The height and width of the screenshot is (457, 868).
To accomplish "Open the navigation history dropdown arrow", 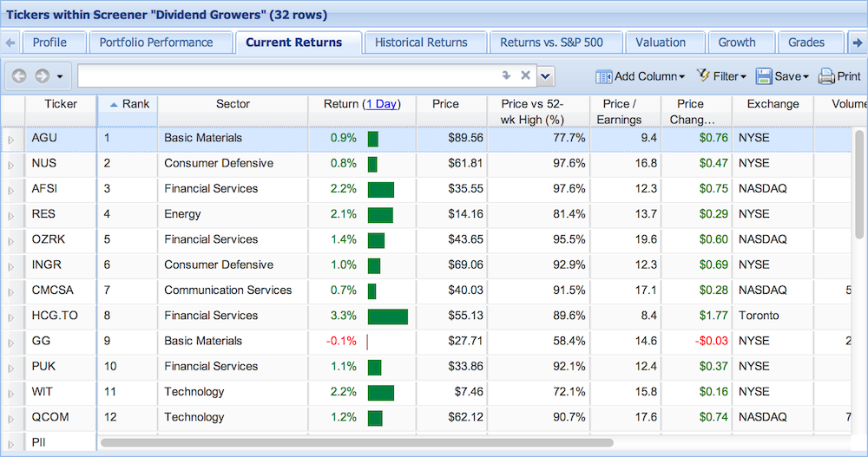I will [x=60, y=76].
